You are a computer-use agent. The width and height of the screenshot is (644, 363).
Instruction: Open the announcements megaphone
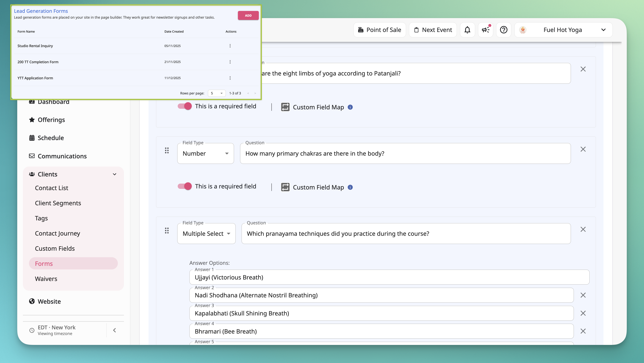485,30
